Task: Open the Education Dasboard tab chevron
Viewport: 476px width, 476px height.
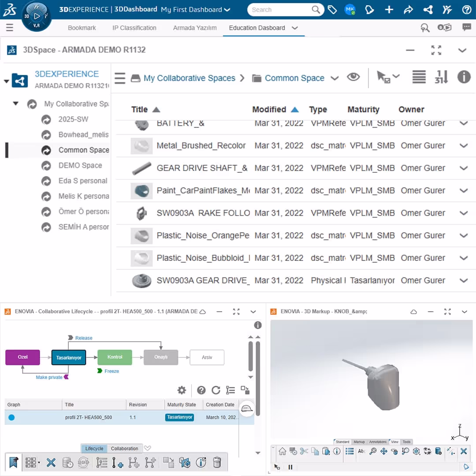Action: [x=294, y=28]
